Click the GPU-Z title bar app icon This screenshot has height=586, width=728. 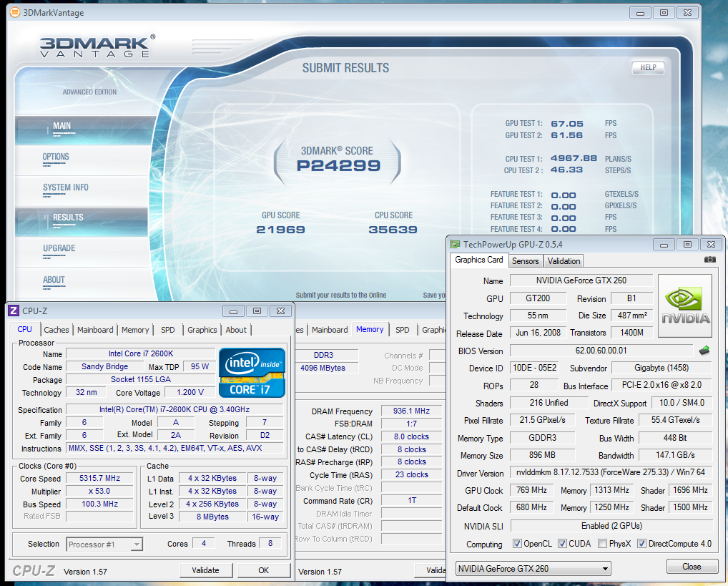[455, 245]
